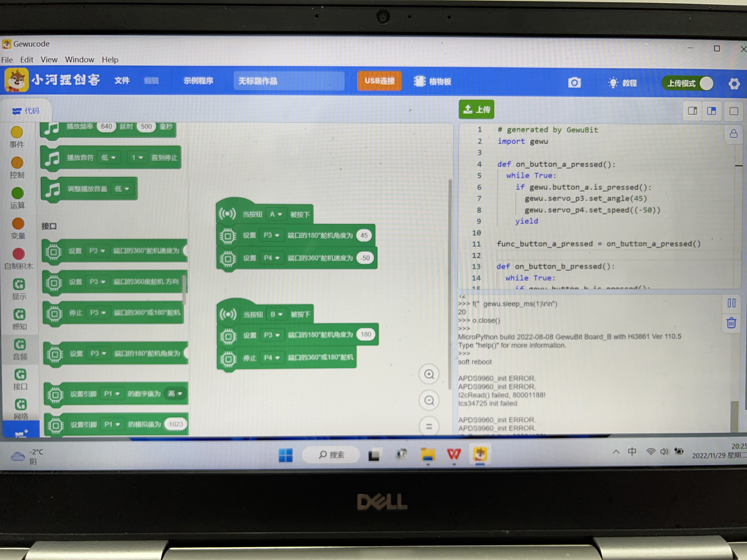Open the 网络 block category
Image resolution: width=747 pixels, height=560 pixels.
21,409
